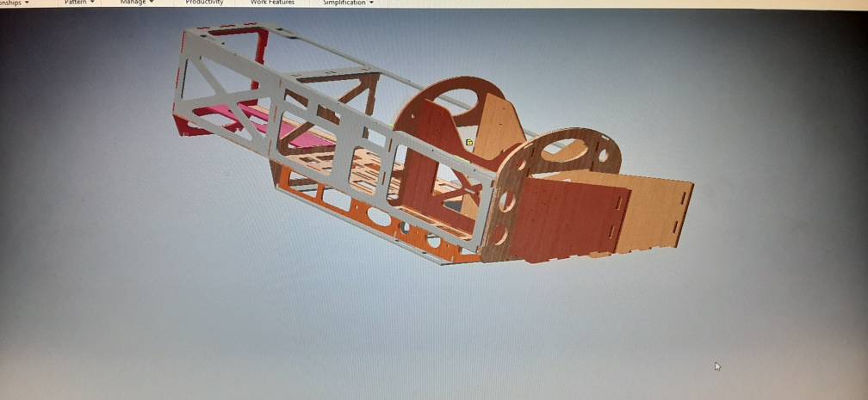This screenshot has height=400, width=868.
Task: Click the Work Features panel label
Action: pyautogui.click(x=272, y=3)
